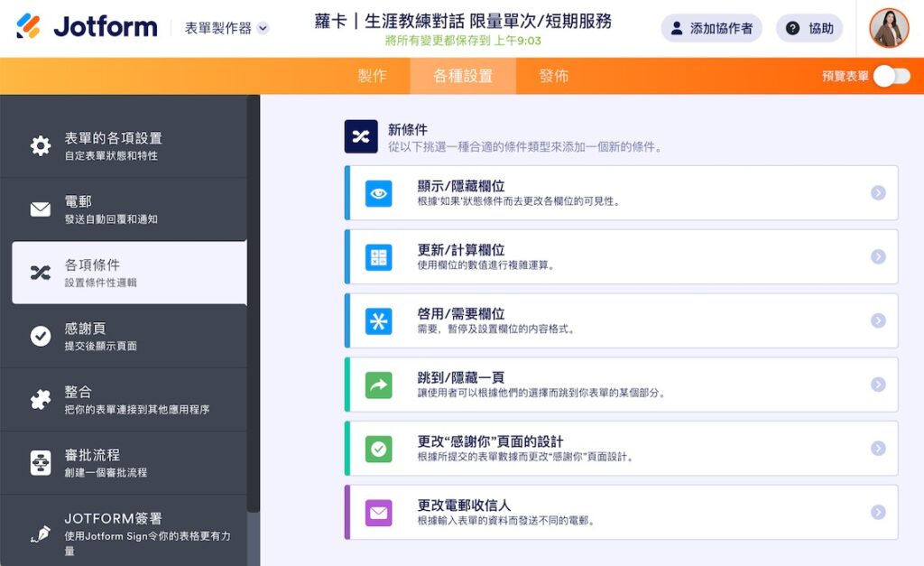Viewport: 924px width, 566px height.
Task: Click the workflow icon beside 審批流程
Action: pyautogui.click(x=41, y=463)
